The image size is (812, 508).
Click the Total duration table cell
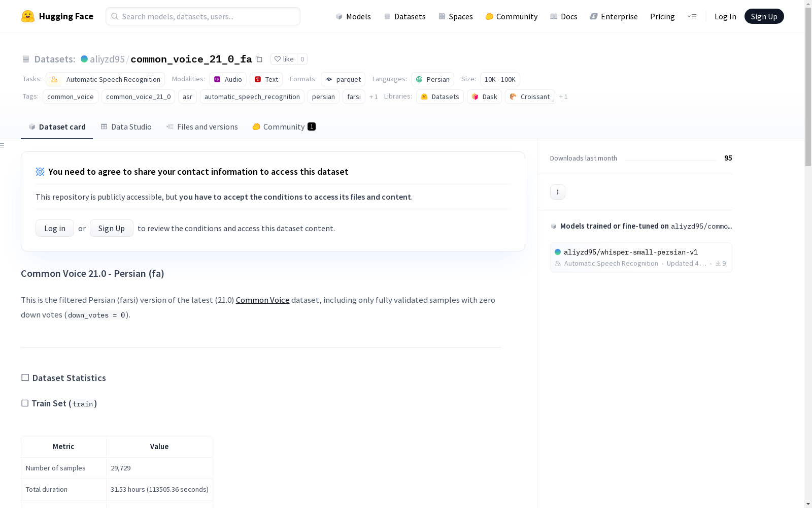pyautogui.click(x=63, y=489)
